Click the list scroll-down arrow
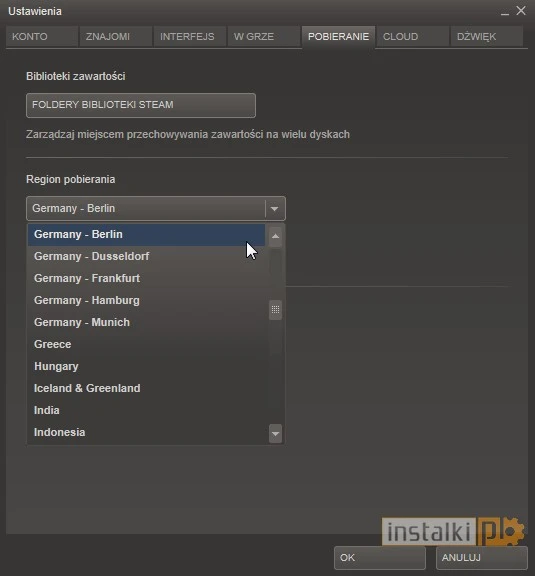 point(275,433)
